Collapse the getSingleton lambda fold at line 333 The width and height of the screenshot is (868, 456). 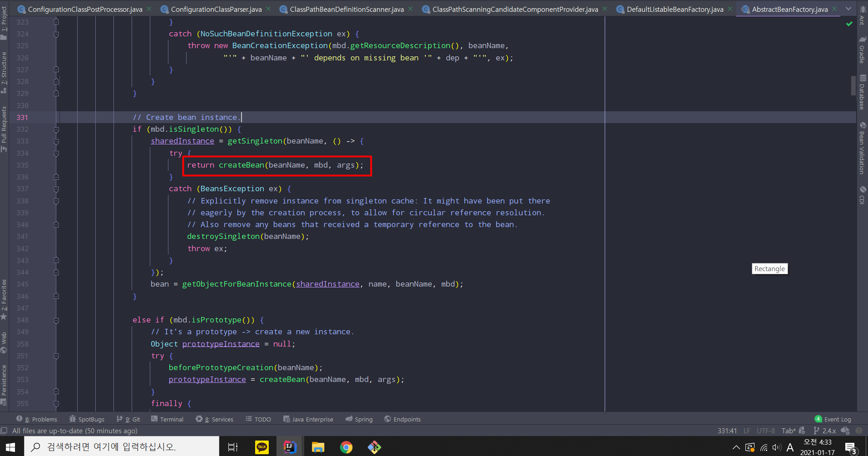tap(56, 141)
